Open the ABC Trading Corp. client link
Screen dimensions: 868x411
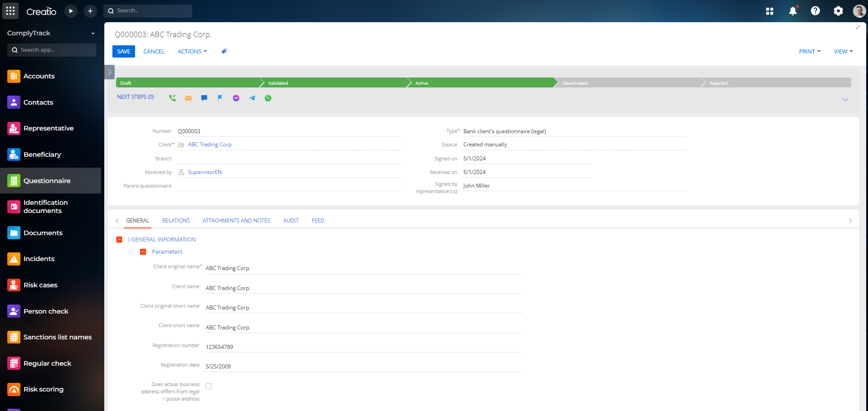click(x=210, y=145)
